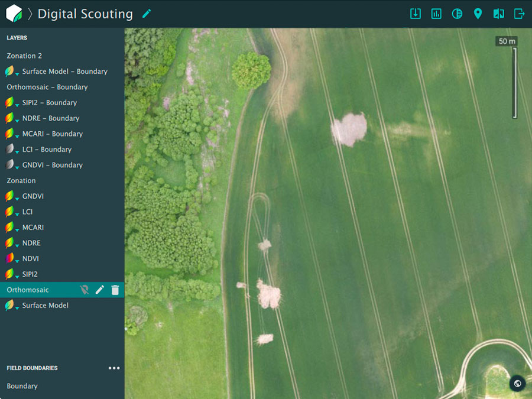532x399 pixels.
Task: Click the breadcrumb chevron beside the logo
Action: tap(30, 14)
